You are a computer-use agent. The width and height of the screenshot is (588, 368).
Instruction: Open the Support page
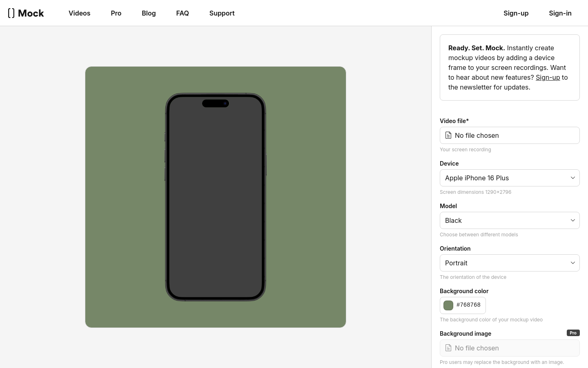222,13
